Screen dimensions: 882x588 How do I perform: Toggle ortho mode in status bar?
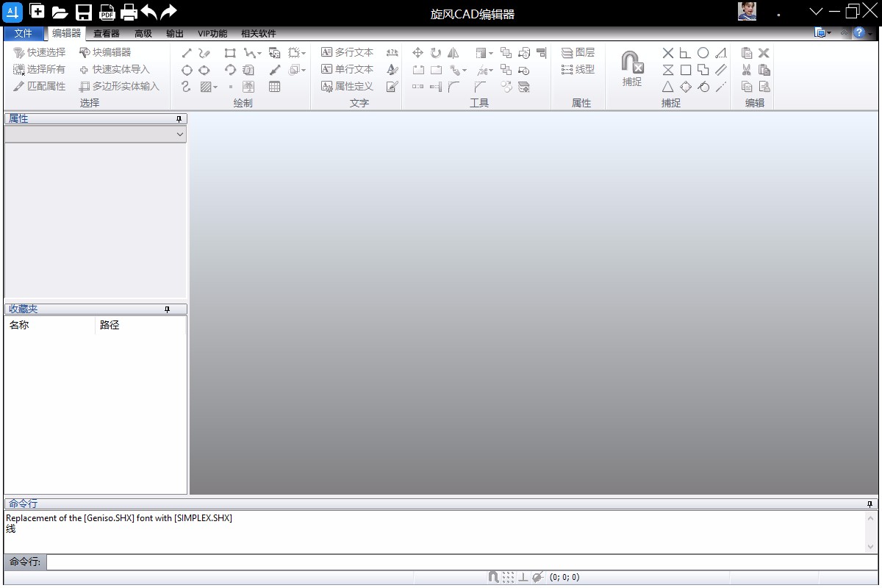click(523, 578)
